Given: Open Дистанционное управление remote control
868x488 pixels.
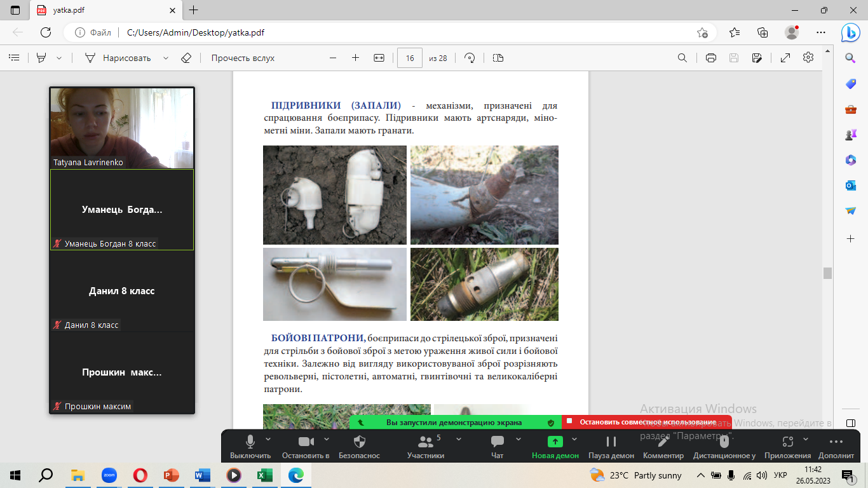Looking at the screenshot, I should 724,447.
